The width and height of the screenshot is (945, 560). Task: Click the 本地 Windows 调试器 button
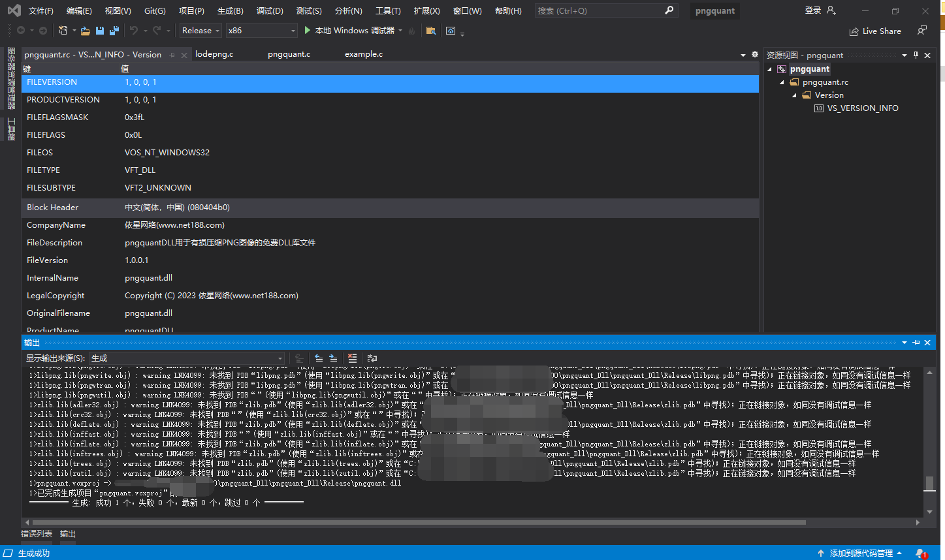349,31
